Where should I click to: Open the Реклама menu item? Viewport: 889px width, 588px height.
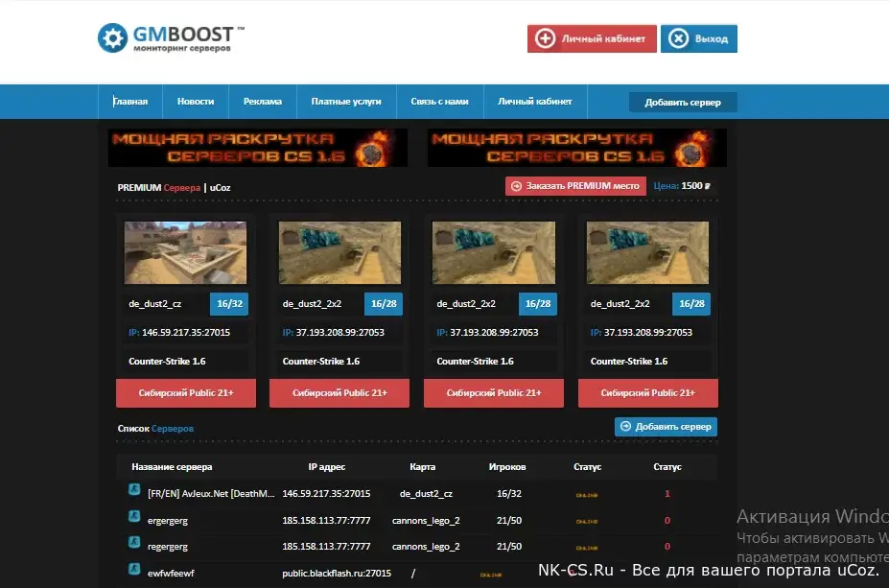(263, 102)
